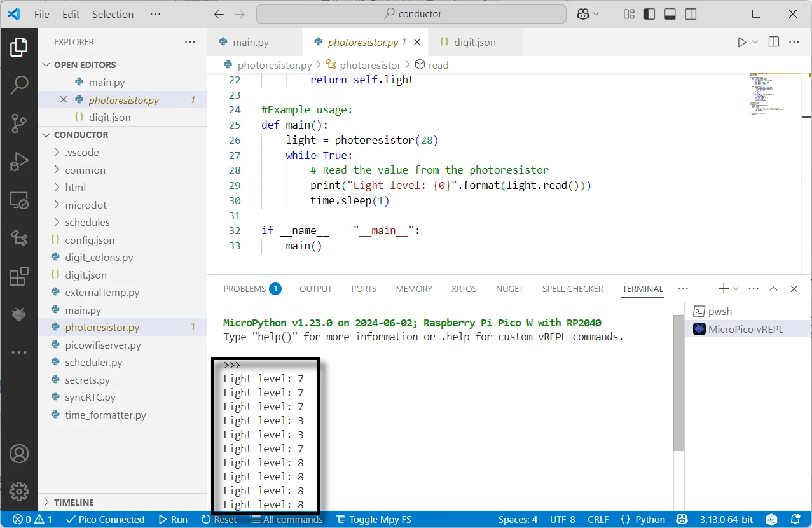Image resolution: width=812 pixels, height=528 pixels.
Task: Open Customize Layout icon in title bar
Action: coord(629,14)
